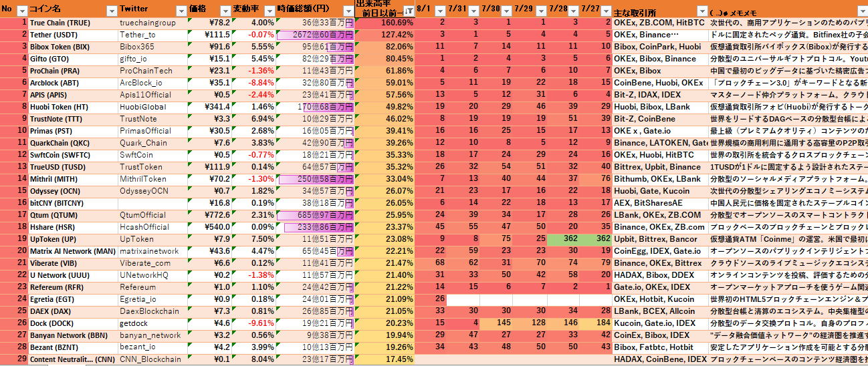Click Arcblock's -8.84% change cell

(x=253, y=83)
